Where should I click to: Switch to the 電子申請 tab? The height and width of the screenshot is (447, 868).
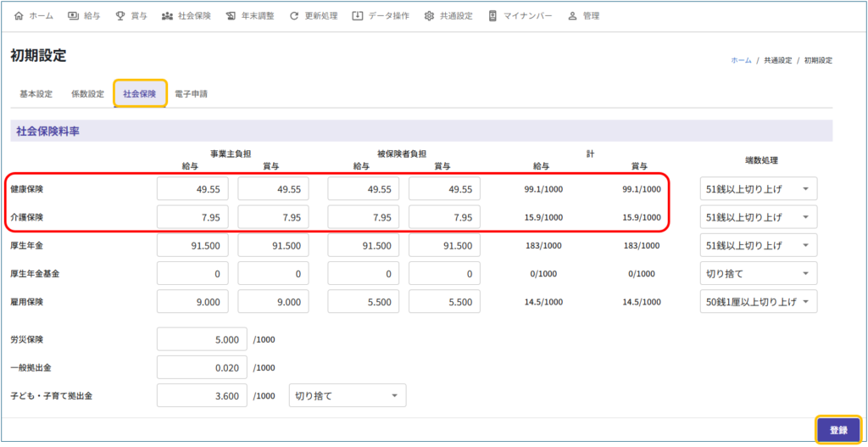point(191,93)
